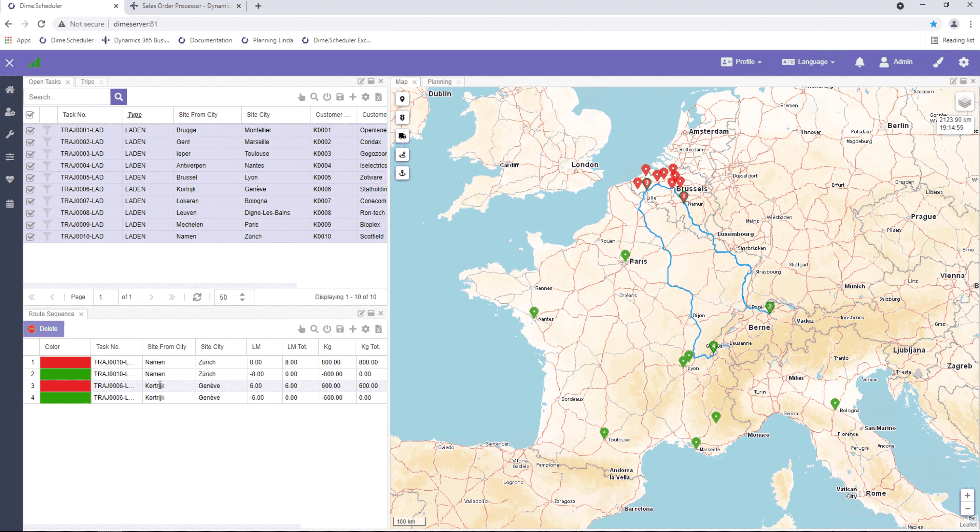The image size is (980, 532).
Task: Uncheck the checkbox for task TRAJ0005-LAD
Action: click(x=31, y=178)
